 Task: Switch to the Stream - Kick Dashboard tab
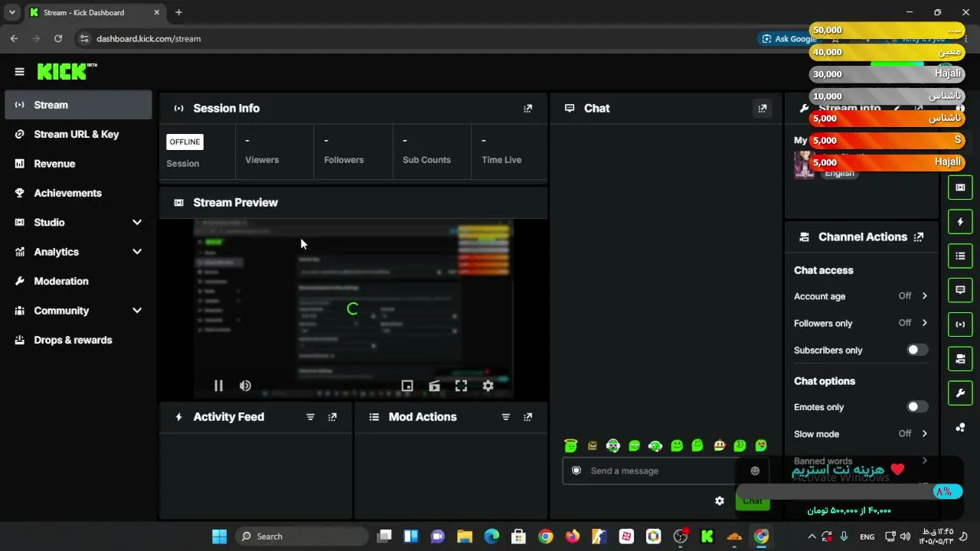(x=94, y=12)
